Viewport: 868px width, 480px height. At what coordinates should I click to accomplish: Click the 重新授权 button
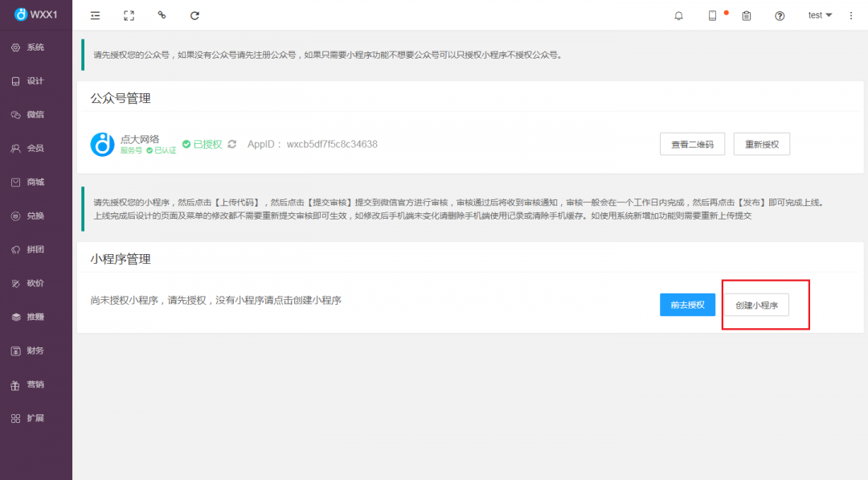(761, 144)
